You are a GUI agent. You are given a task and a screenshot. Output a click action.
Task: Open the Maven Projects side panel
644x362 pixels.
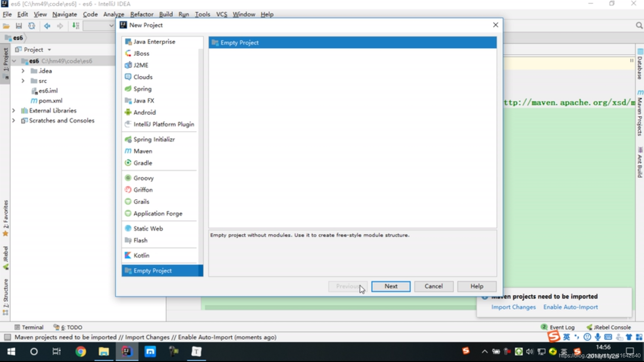pyautogui.click(x=640, y=113)
